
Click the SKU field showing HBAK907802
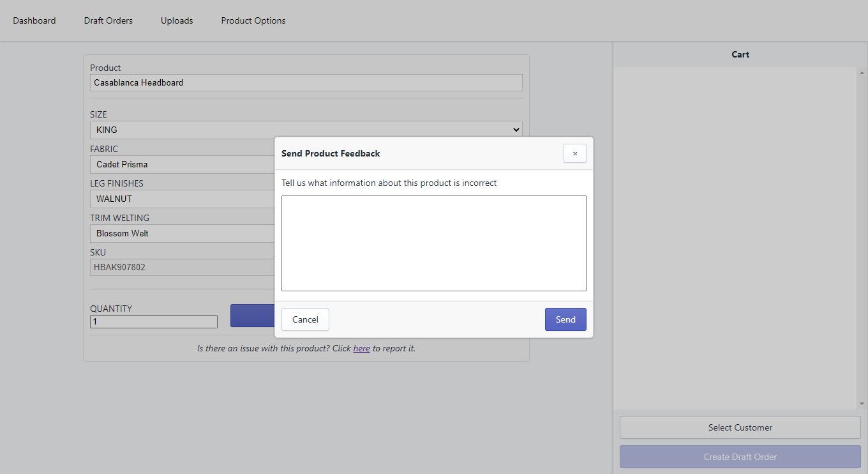pos(182,267)
